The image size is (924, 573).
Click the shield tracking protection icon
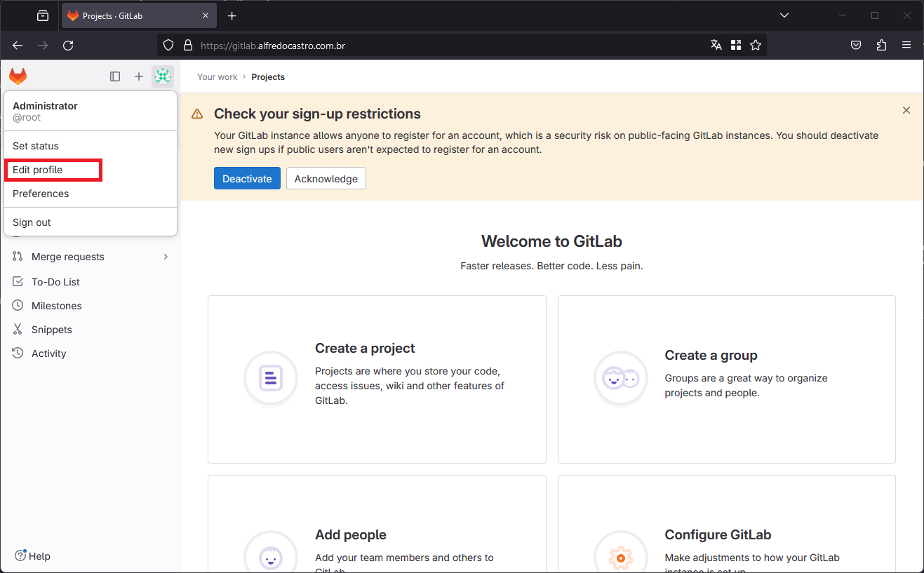click(168, 45)
